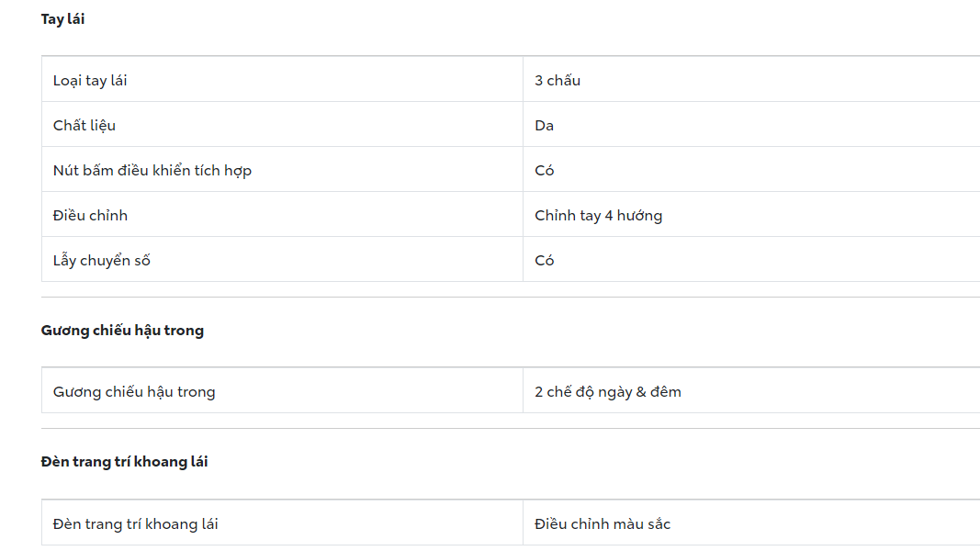Click the "2 chế độ ngày & đêm" value
The width and height of the screenshot is (980, 551).
(x=608, y=391)
